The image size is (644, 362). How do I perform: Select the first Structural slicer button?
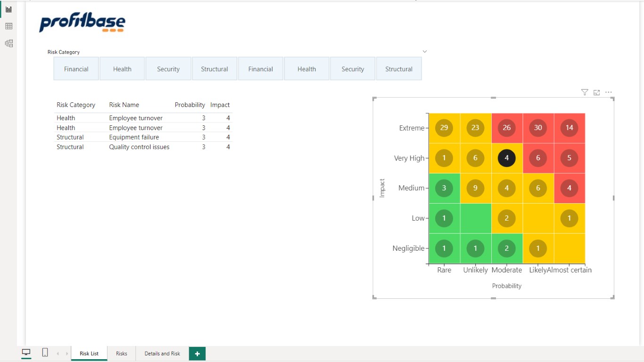coord(215,69)
